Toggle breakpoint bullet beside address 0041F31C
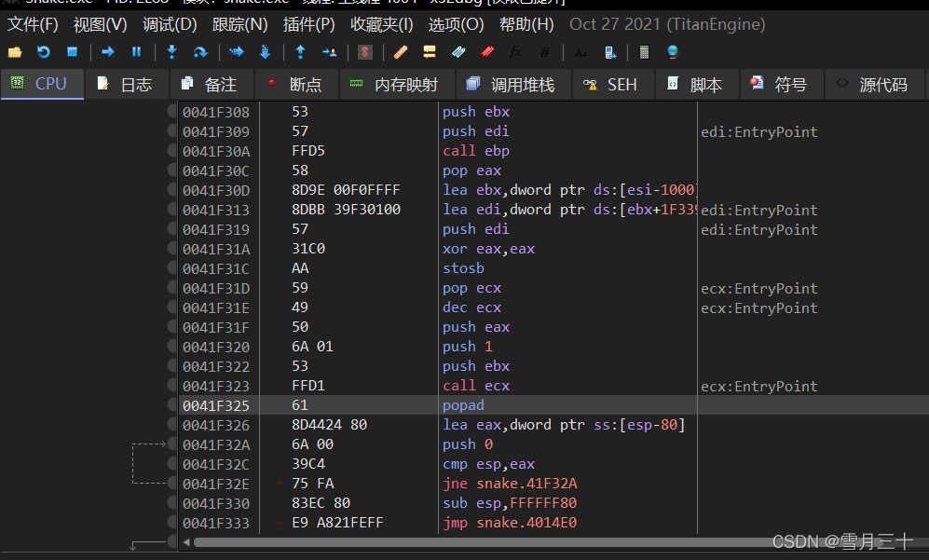929x560 pixels. tap(172, 267)
